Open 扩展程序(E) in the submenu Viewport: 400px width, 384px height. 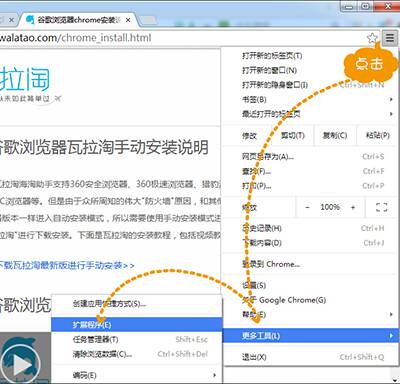click(136, 324)
